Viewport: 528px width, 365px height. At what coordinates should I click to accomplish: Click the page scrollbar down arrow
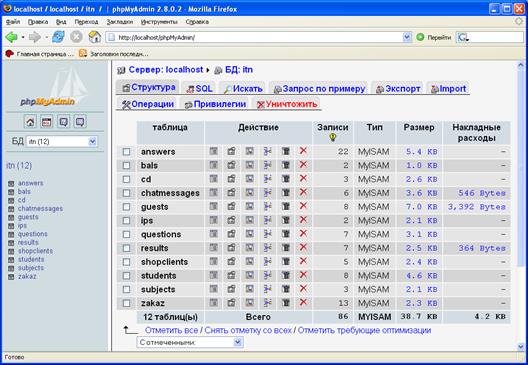point(521,346)
